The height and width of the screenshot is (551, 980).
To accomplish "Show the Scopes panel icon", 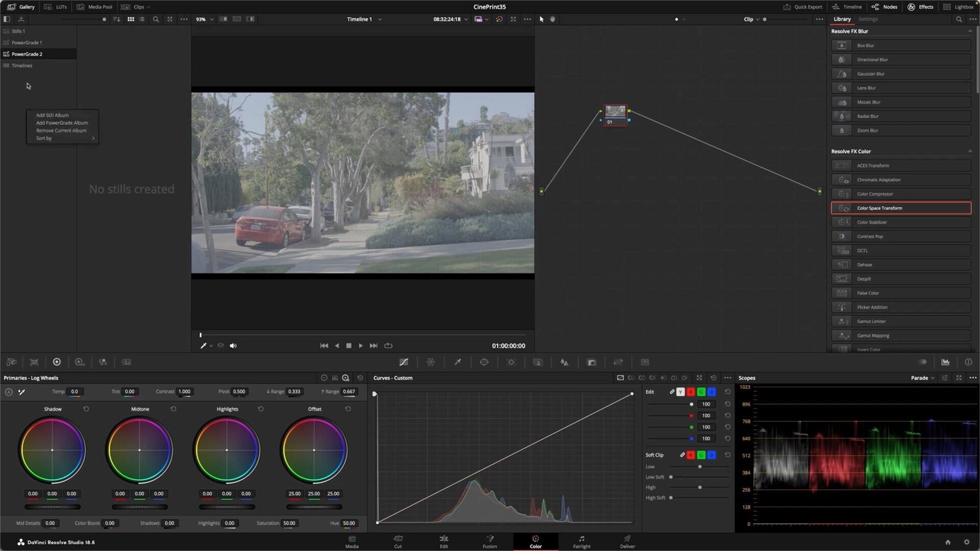I will (945, 362).
